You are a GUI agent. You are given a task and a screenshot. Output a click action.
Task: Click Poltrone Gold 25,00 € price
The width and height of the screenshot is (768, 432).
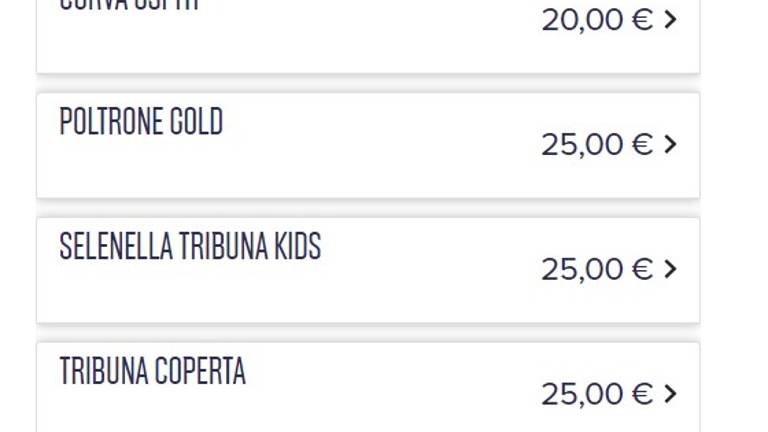coord(597,145)
